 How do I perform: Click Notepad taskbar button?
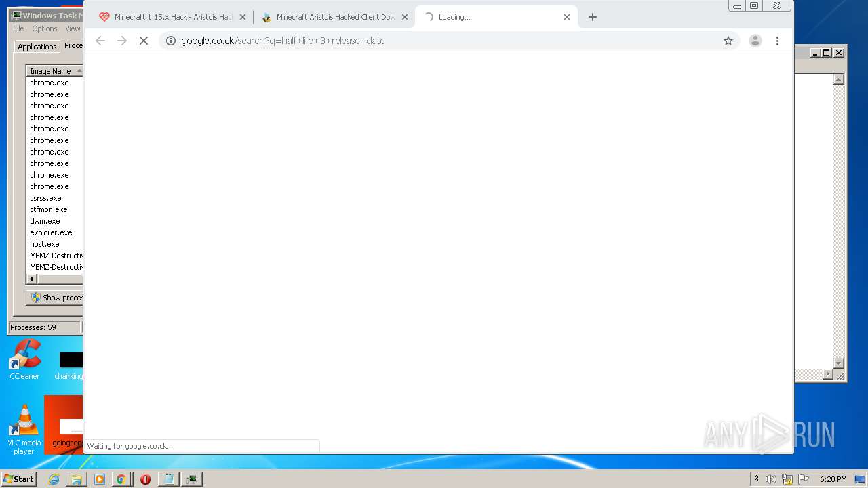point(169,479)
